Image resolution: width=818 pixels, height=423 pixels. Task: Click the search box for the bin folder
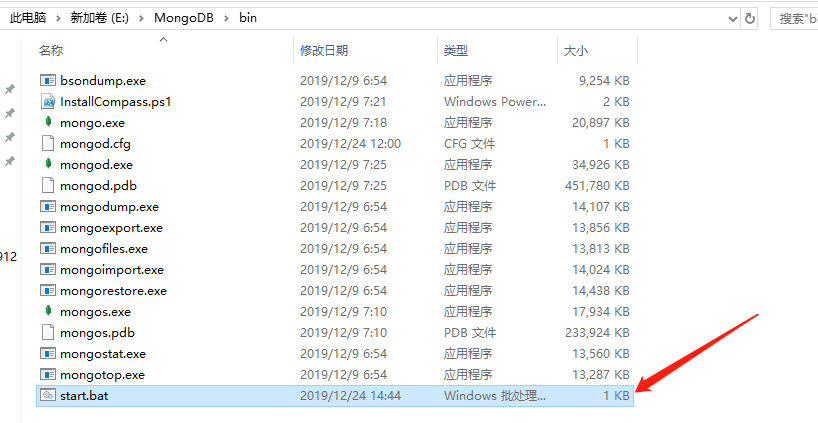tap(794, 19)
